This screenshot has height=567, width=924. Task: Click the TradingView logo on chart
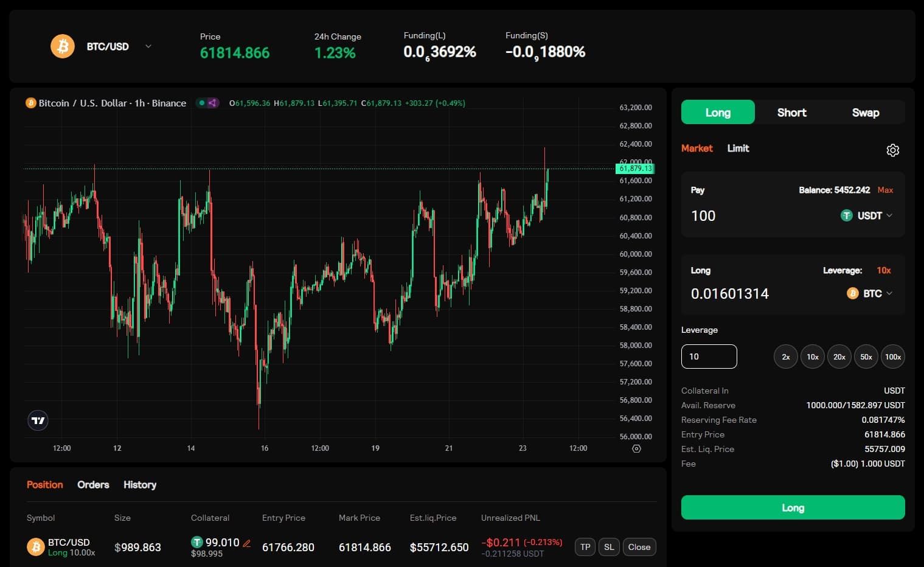pos(38,420)
